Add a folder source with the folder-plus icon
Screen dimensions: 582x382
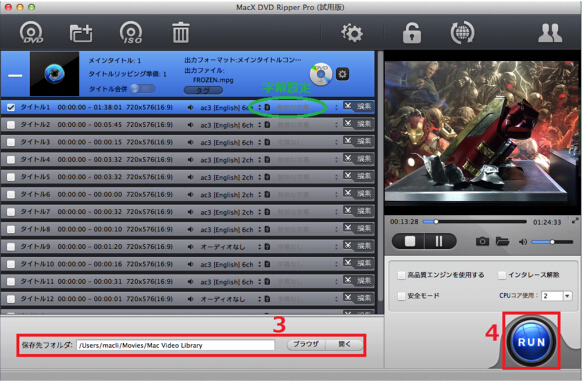tap(81, 33)
